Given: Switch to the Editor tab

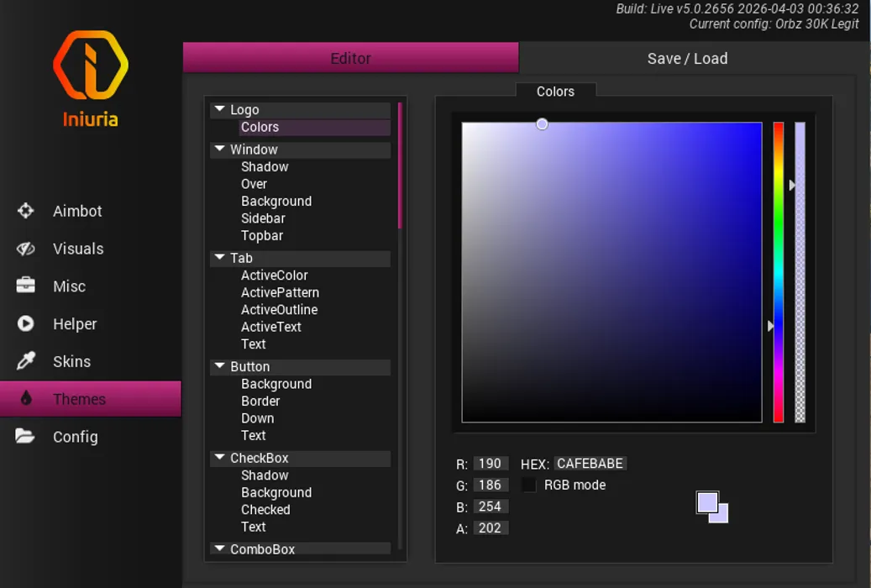Looking at the screenshot, I should click(350, 58).
